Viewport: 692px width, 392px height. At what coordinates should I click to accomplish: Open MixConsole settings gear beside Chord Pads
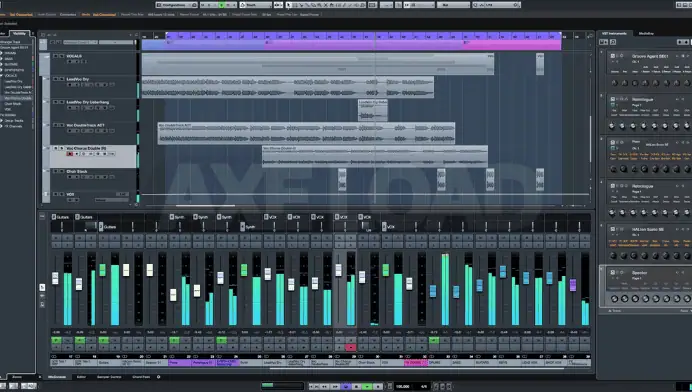(x=158, y=377)
